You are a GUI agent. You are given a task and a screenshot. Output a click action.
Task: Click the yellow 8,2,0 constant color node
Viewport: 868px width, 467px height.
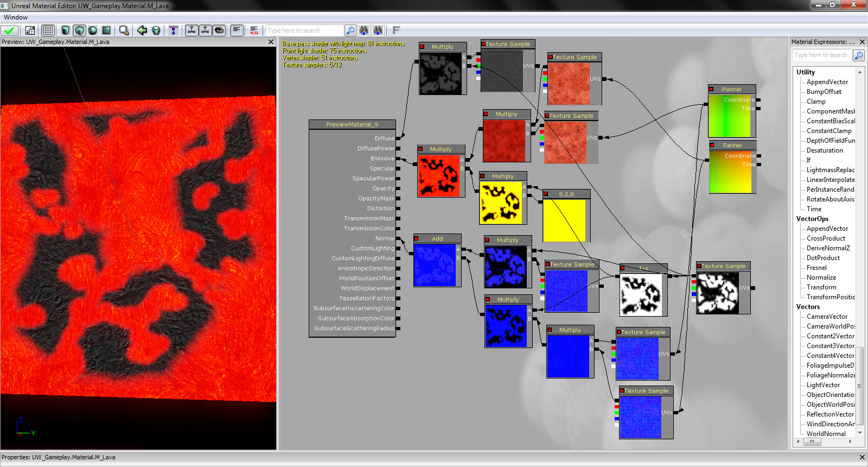coord(564,220)
